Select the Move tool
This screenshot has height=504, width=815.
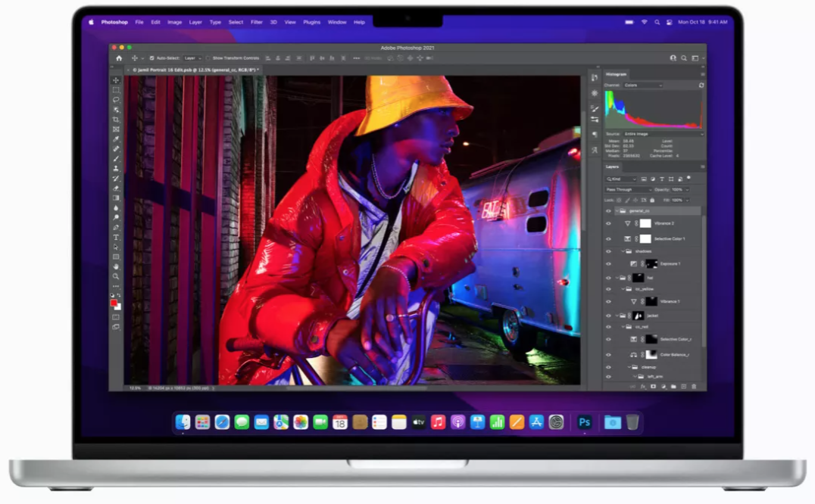point(116,79)
